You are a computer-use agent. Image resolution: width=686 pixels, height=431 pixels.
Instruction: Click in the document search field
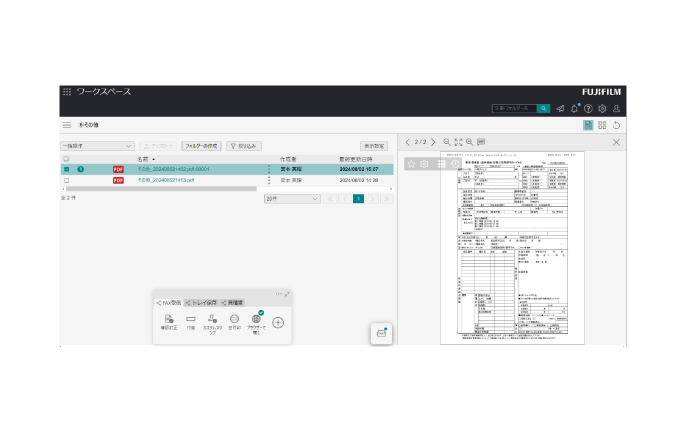coord(514,108)
